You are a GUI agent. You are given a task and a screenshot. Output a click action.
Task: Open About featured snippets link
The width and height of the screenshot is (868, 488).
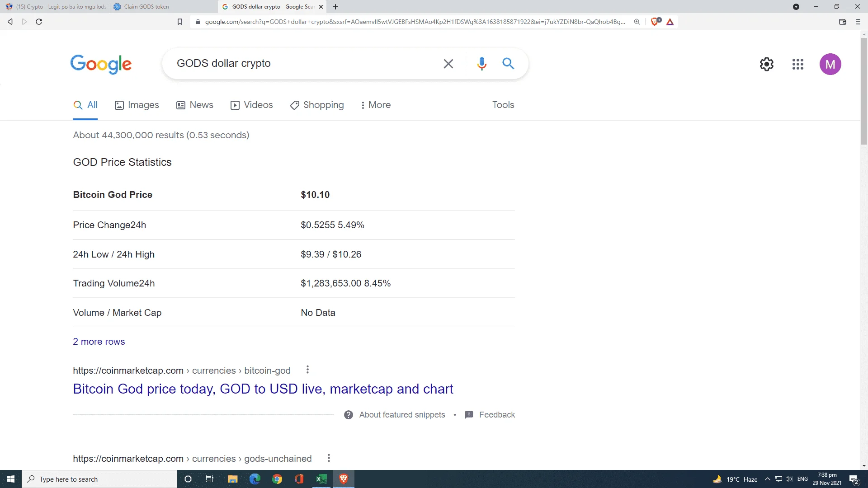click(x=402, y=415)
